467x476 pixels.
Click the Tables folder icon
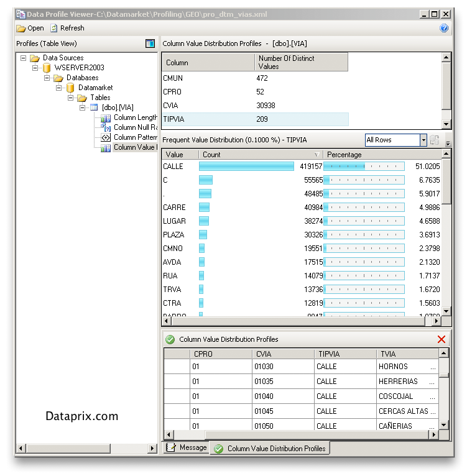pyautogui.click(x=82, y=98)
